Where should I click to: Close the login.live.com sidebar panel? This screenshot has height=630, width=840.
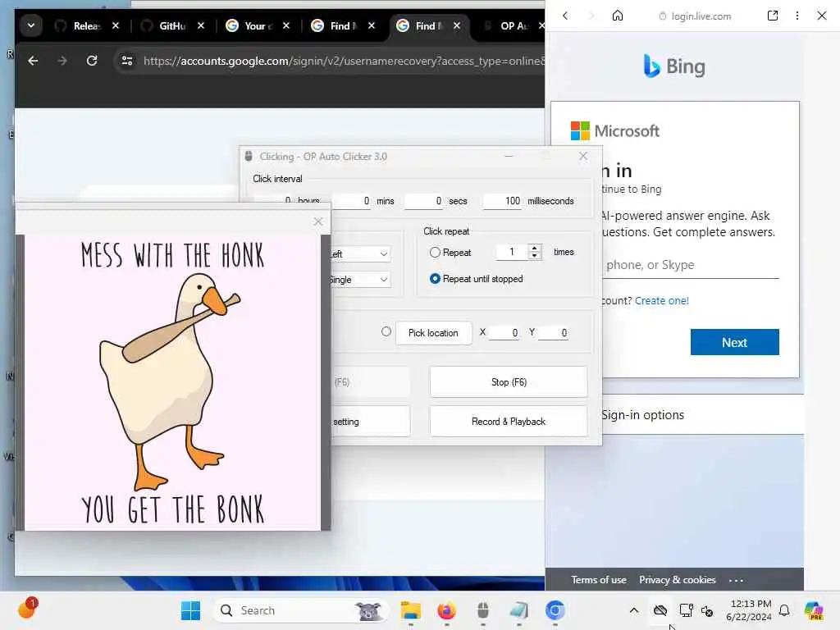coord(822,16)
